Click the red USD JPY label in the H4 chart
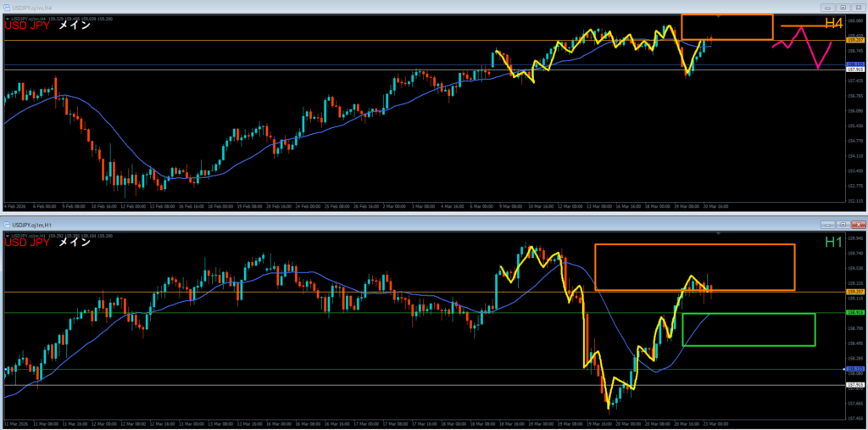 coord(27,25)
